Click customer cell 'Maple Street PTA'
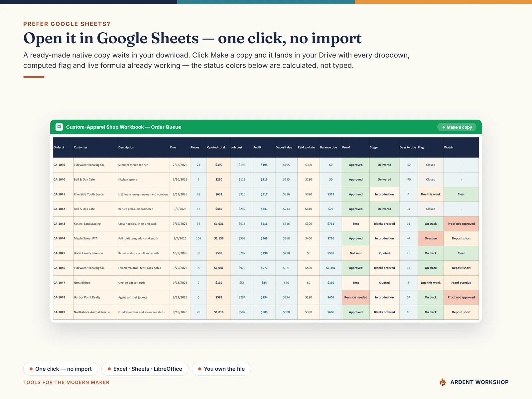Screen dimensions: 532x399 coord(95,238)
